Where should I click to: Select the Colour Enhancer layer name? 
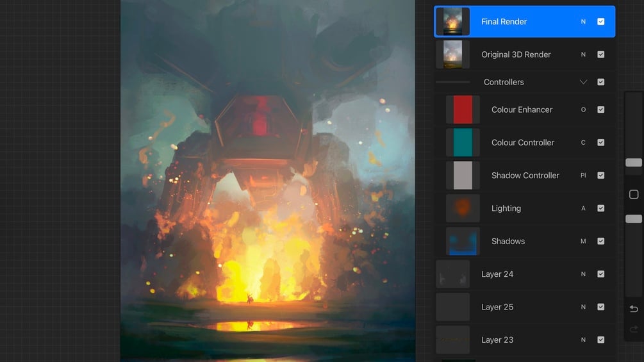tap(522, 110)
